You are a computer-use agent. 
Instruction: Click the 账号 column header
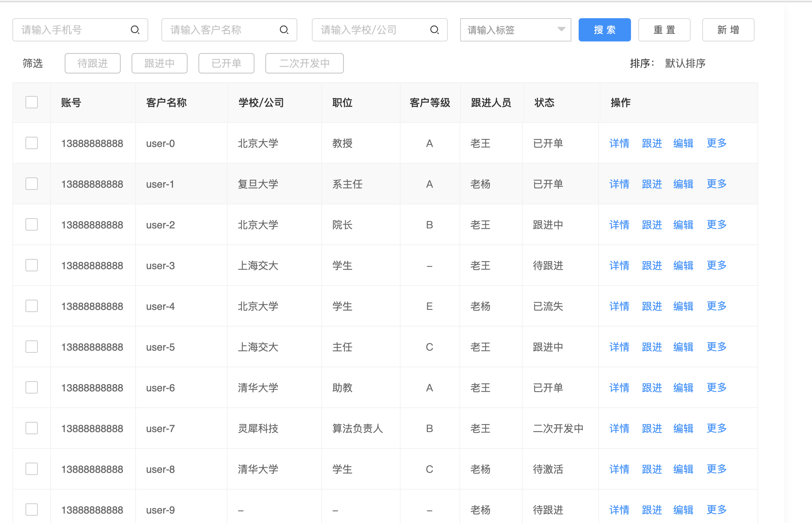(71, 103)
